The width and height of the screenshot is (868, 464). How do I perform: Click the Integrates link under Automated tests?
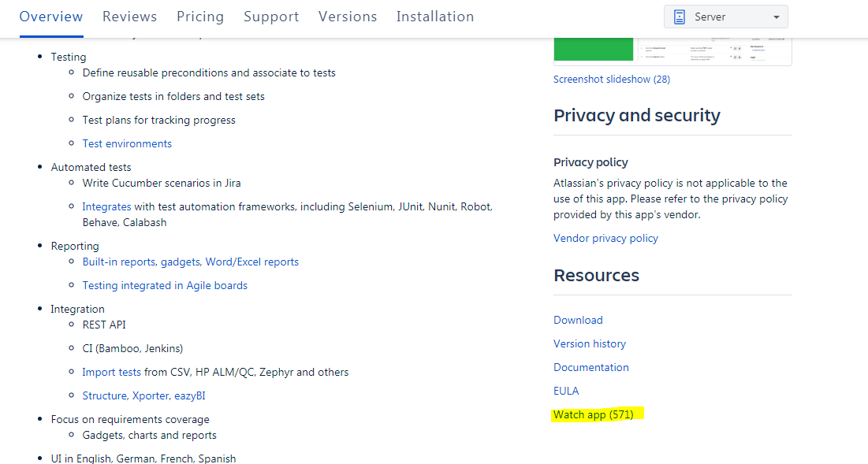pos(106,206)
